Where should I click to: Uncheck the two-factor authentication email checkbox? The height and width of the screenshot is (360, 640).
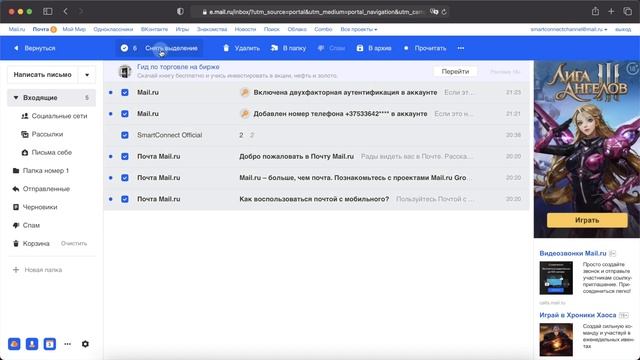tap(125, 93)
